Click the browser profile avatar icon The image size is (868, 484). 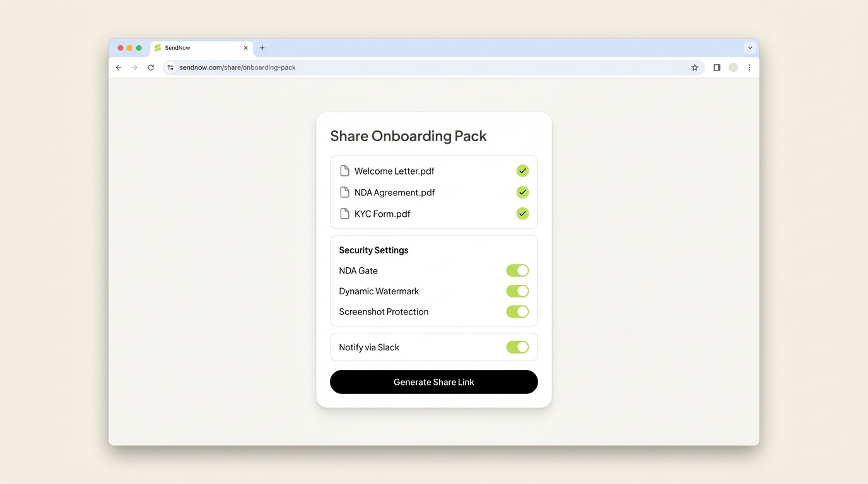[x=733, y=67]
